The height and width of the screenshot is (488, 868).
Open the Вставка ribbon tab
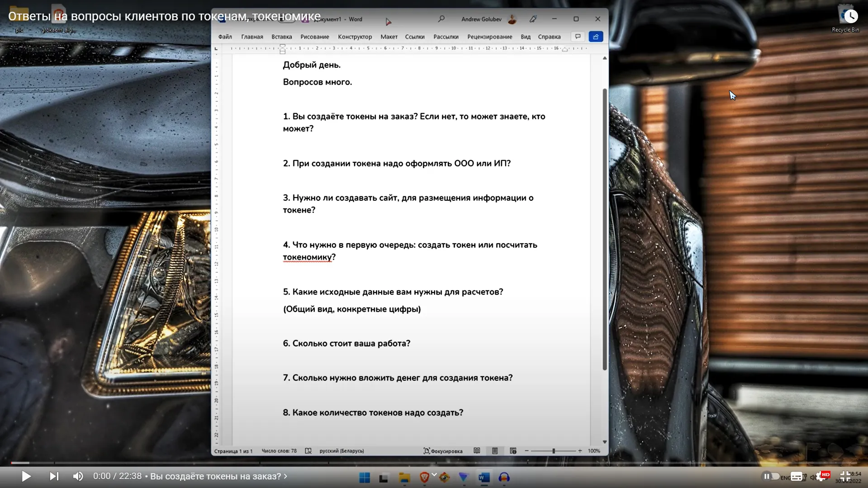point(281,37)
